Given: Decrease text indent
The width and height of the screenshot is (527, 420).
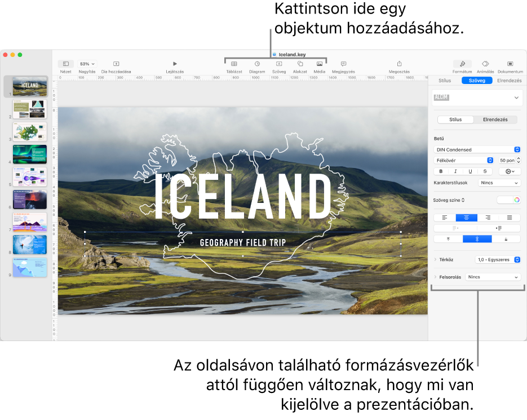Looking at the screenshot, I should 455,228.
